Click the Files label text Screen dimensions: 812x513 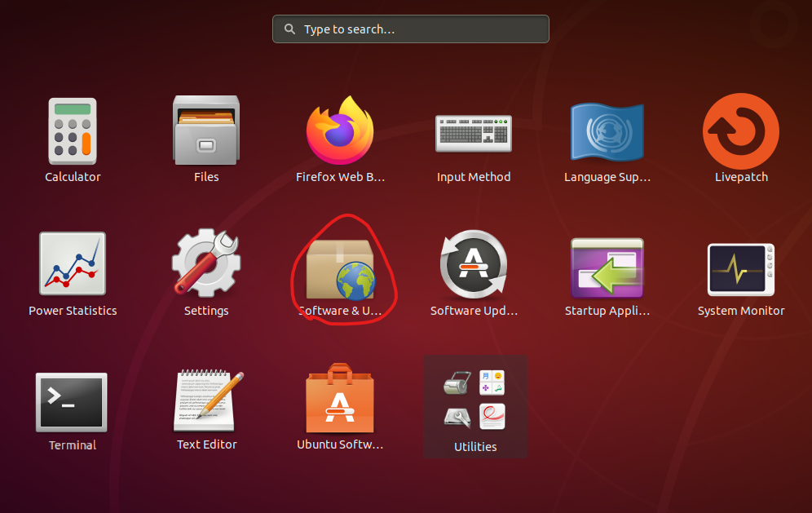click(x=206, y=177)
